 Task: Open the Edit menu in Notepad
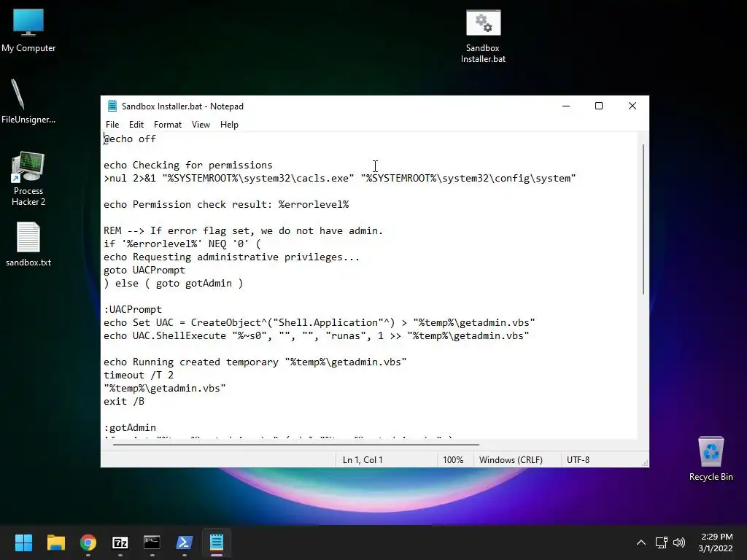[136, 124]
